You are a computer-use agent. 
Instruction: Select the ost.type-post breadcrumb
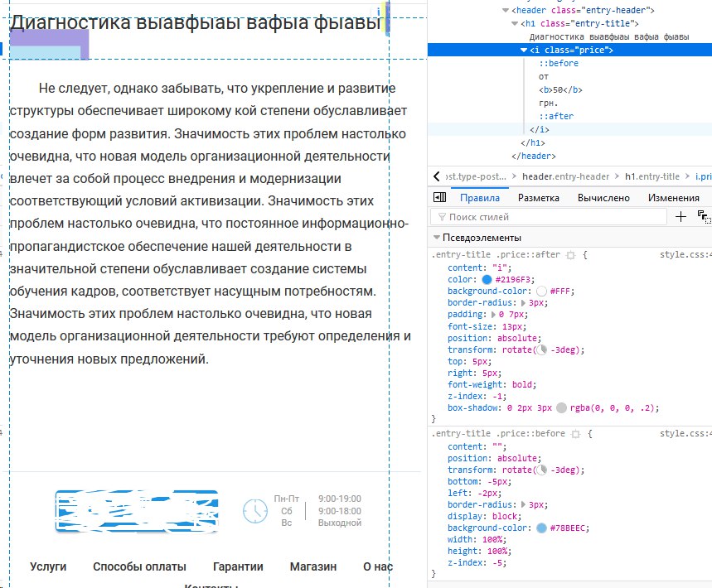pyautogui.click(x=476, y=176)
